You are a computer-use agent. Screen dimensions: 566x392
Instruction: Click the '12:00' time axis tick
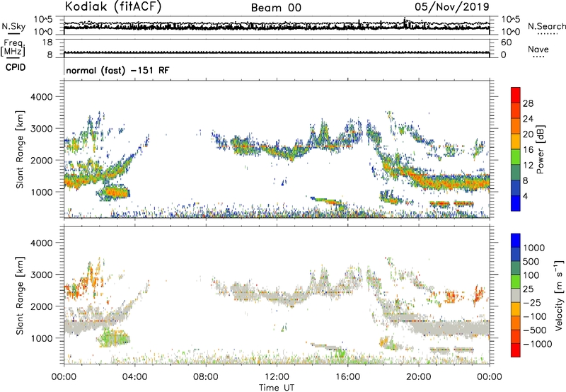click(x=277, y=377)
